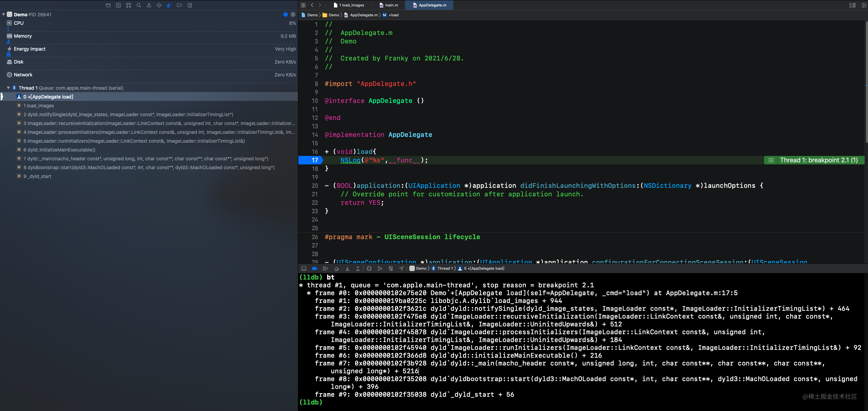868x411 pixels.
Task: Select stack frame 8 dyldbootstrap::start
Action: point(149,167)
